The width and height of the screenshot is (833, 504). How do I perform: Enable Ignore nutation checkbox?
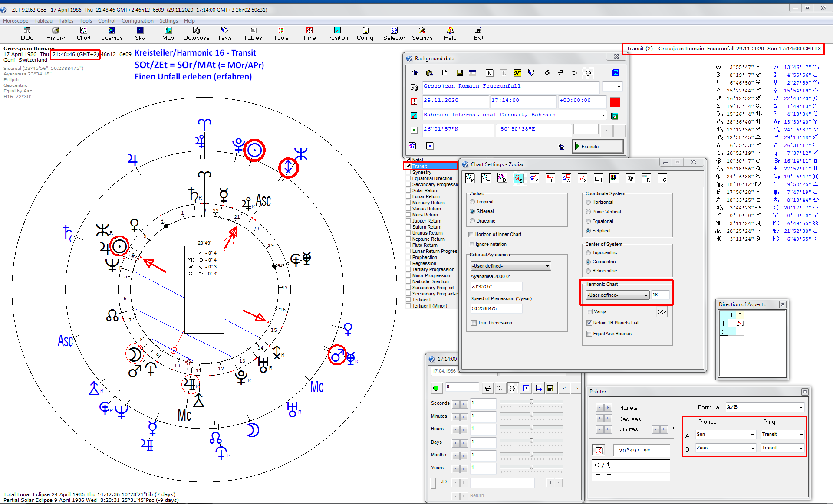click(x=471, y=244)
